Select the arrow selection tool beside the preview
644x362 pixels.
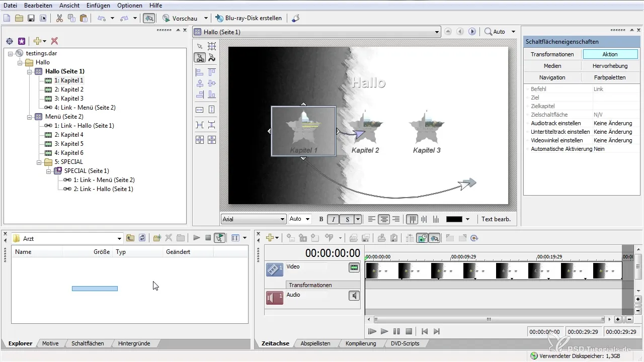200,46
